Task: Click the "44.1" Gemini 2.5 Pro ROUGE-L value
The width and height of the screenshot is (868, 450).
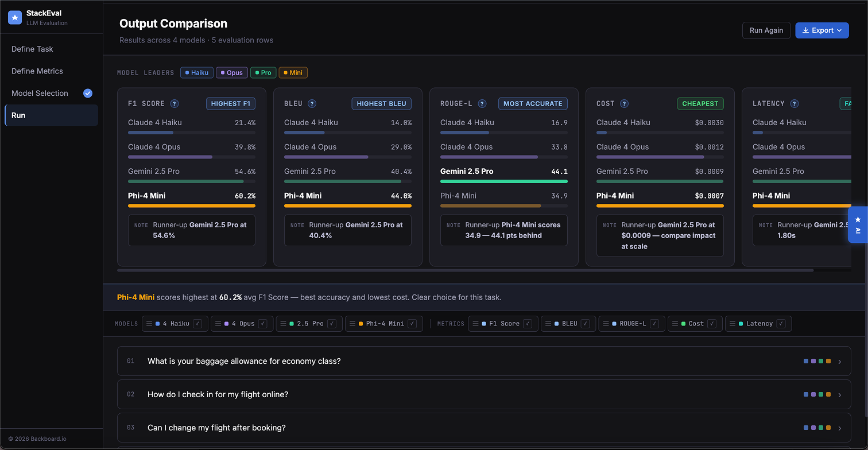Action: pos(559,172)
